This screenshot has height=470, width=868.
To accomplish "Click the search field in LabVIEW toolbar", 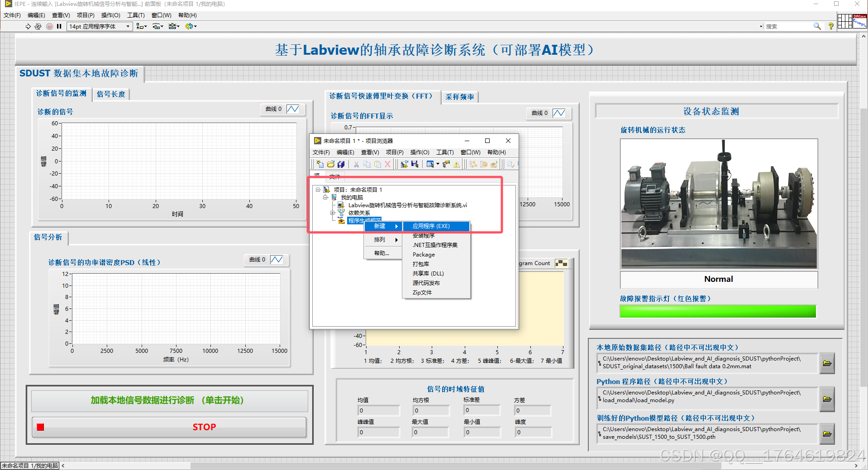I will pos(788,26).
